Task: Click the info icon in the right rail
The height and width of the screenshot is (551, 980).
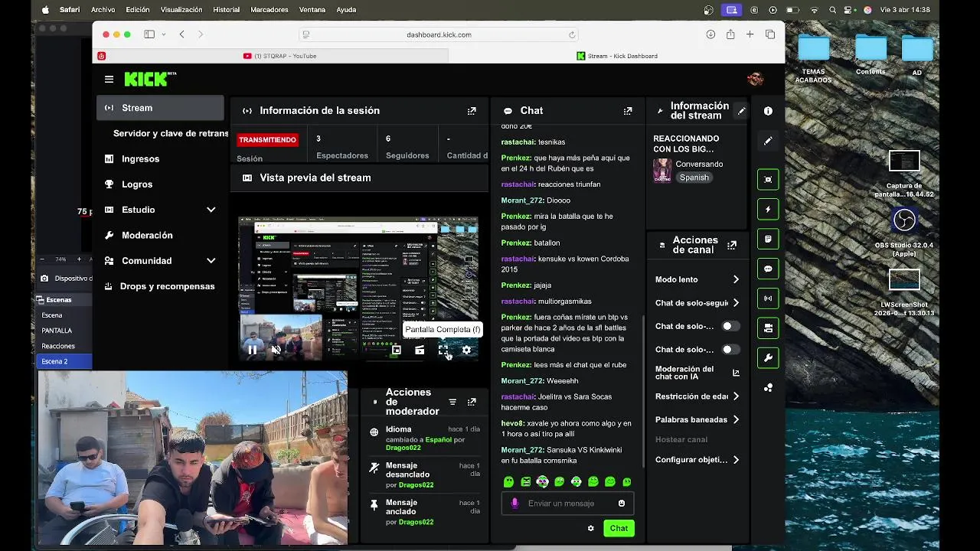Action: 768,111
